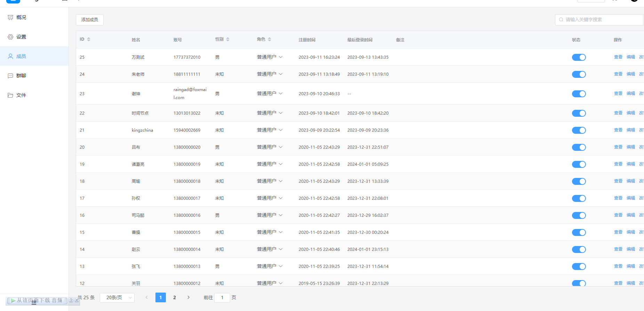
Task: Go to next page with arrow icon
Action: (x=188, y=297)
